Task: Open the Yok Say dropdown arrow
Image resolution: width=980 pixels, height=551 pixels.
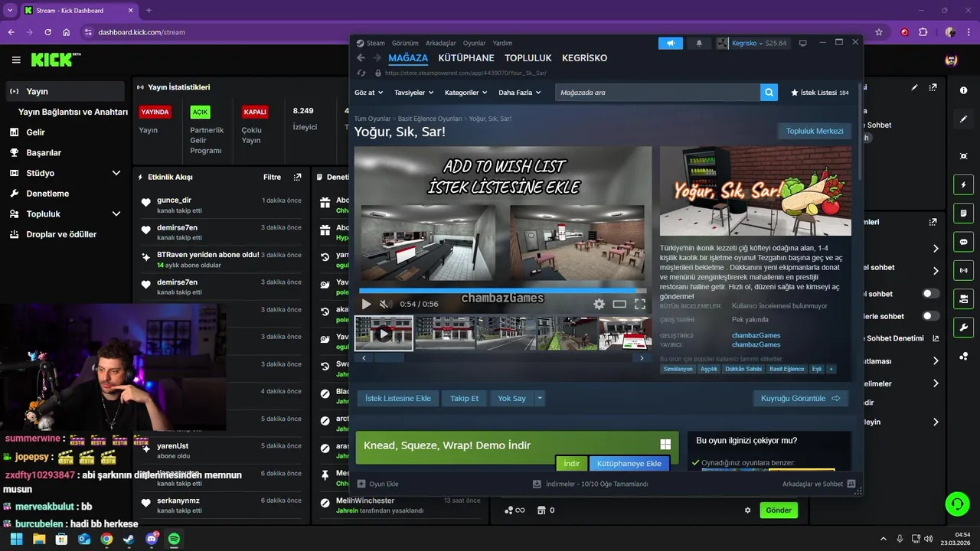Action: coord(540,398)
